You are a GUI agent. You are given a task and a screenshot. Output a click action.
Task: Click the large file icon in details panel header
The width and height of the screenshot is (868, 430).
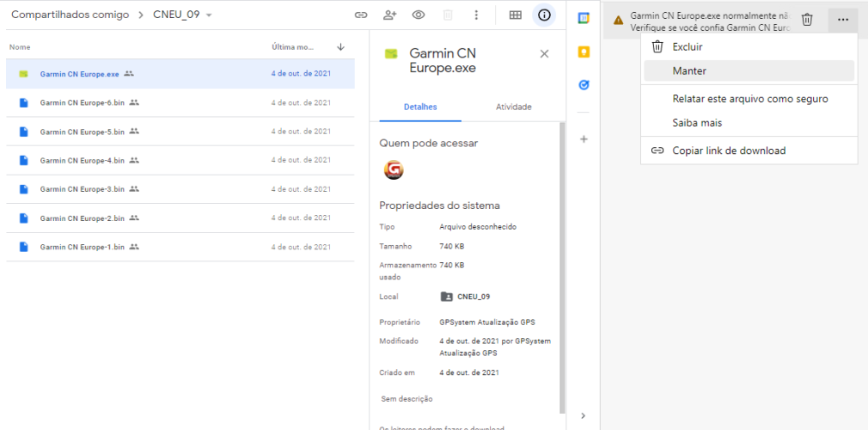(x=391, y=53)
